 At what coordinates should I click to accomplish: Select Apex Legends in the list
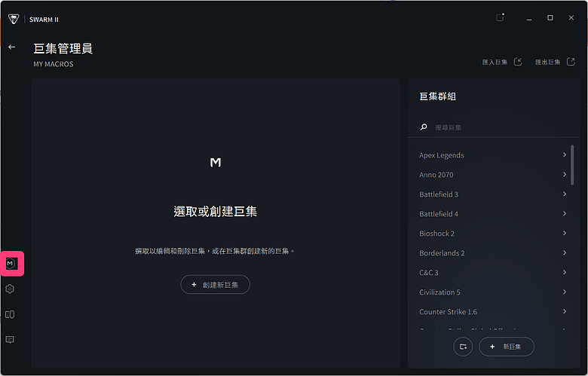(x=441, y=155)
